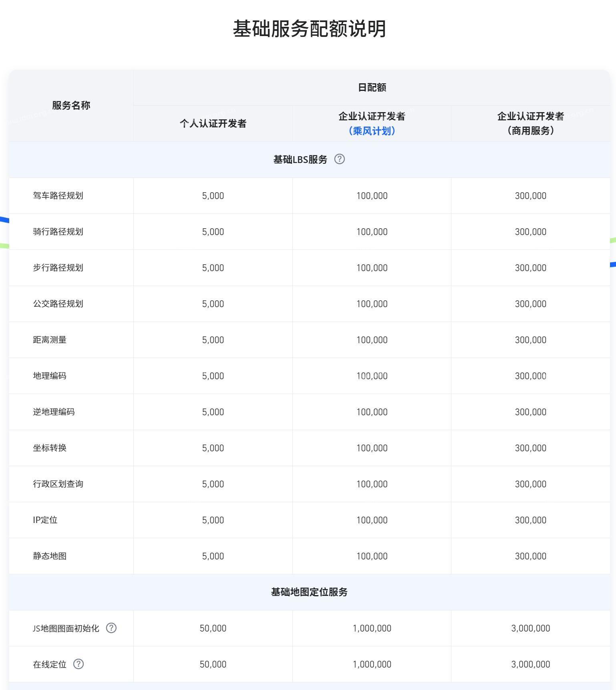
Task: Click the 个人认证开发者 column header
Action: click(x=213, y=123)
